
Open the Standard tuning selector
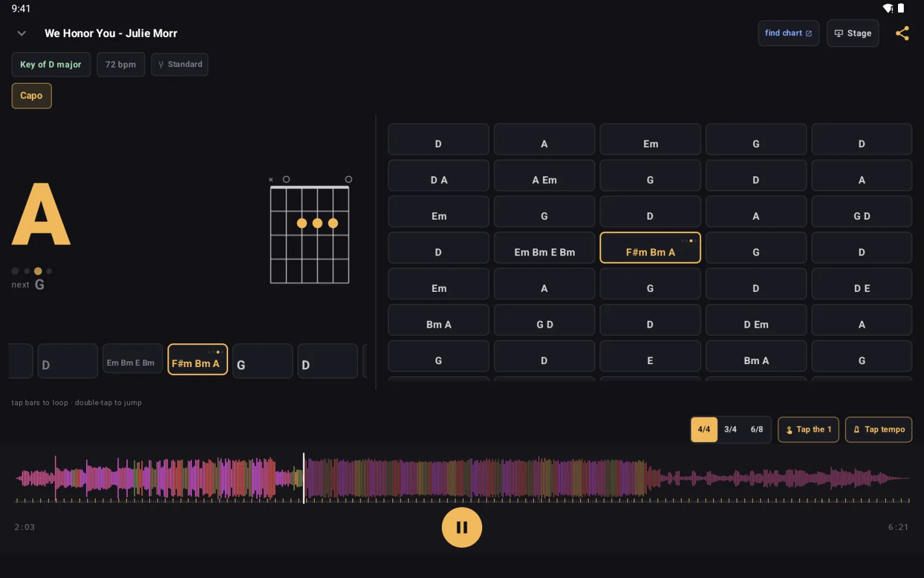click(180, 65)
